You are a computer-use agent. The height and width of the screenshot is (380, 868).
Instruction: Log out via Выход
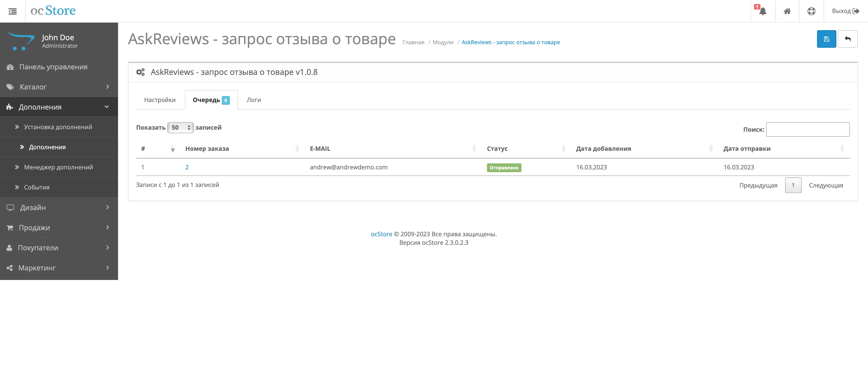tap(845, 11)
